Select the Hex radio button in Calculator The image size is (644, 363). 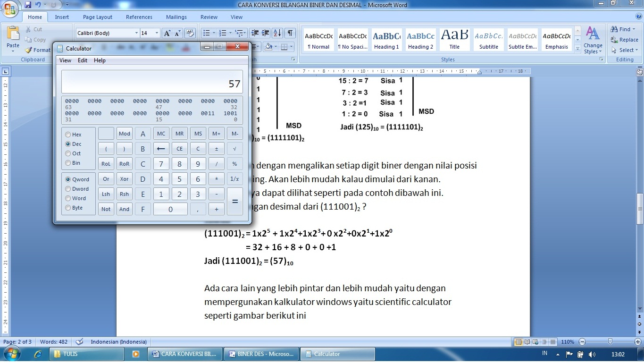68,135
